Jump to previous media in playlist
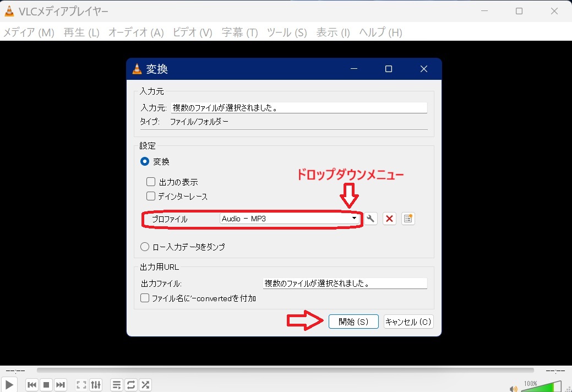Image resolution: width=572 pixels, height=392 pixels. pyautogui.click(x=32, y=385)
